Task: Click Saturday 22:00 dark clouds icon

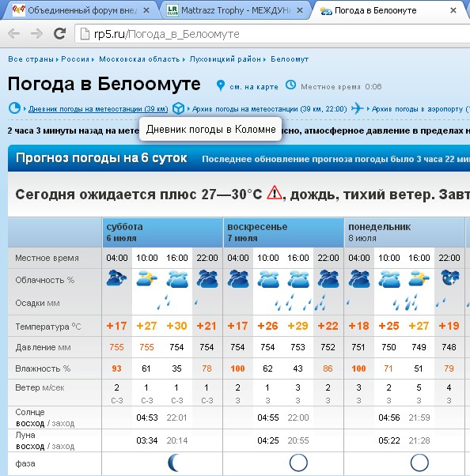Action: coord(207,279)
